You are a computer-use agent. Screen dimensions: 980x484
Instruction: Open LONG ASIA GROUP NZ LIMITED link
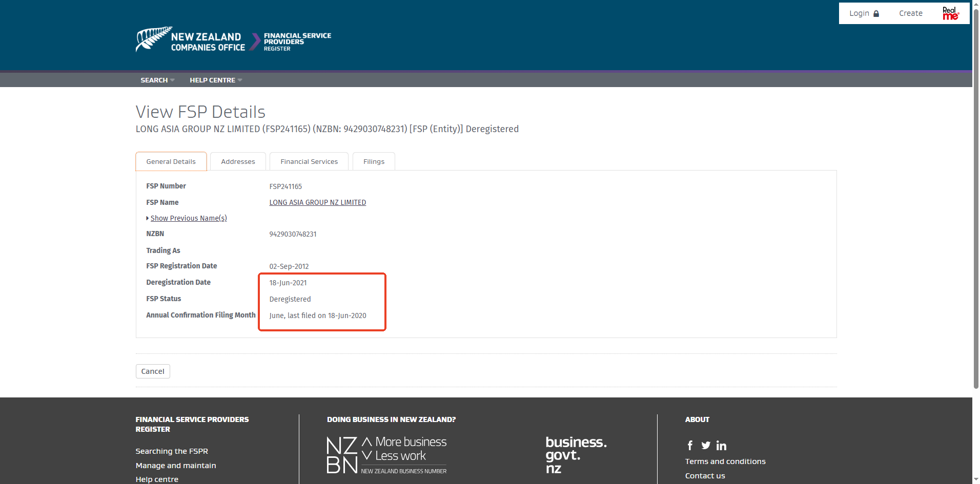(317, 202)
